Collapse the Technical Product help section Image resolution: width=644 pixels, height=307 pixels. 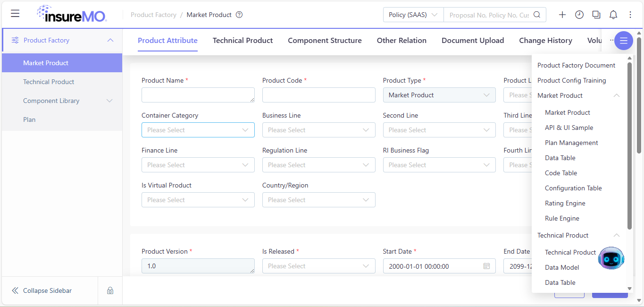pyautogui.click(x=616, y=235)
